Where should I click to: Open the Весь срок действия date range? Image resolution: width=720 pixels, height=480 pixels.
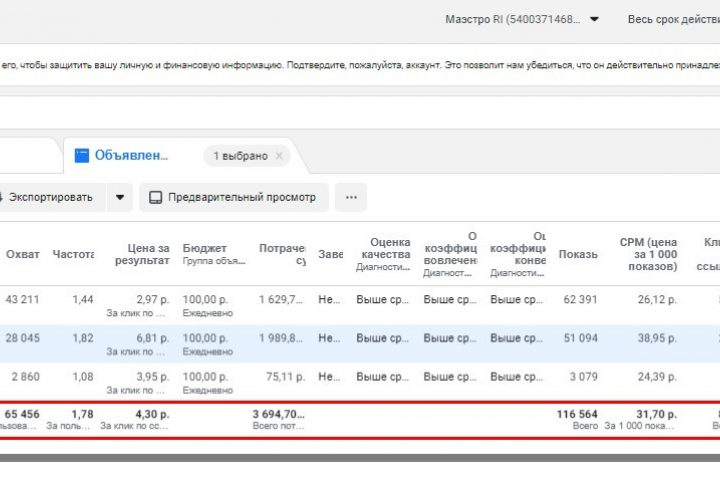point(674,19)
